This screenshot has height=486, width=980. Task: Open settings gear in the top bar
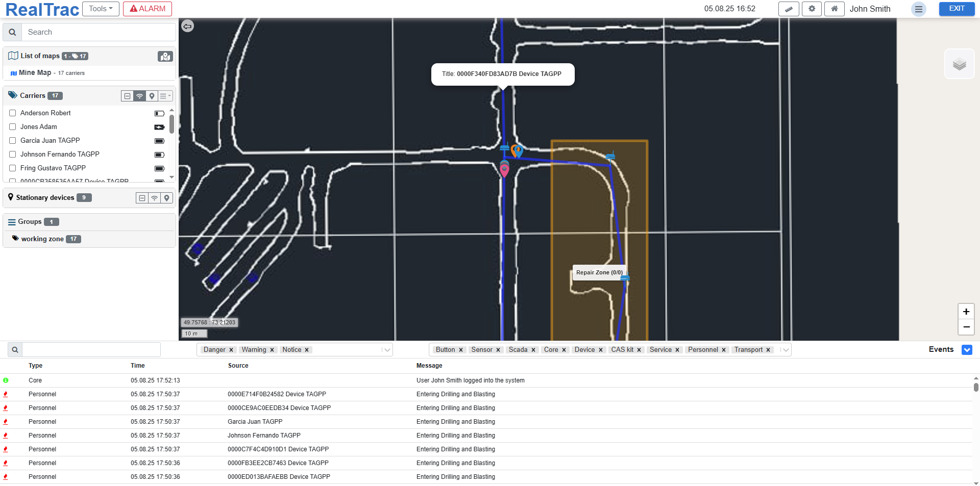click(x=812, y=9)
